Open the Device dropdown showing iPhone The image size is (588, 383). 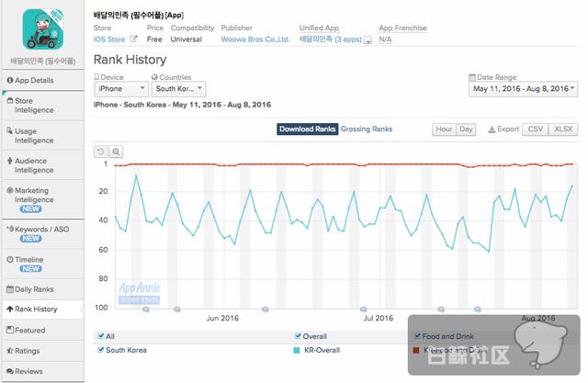coord(122,89)
